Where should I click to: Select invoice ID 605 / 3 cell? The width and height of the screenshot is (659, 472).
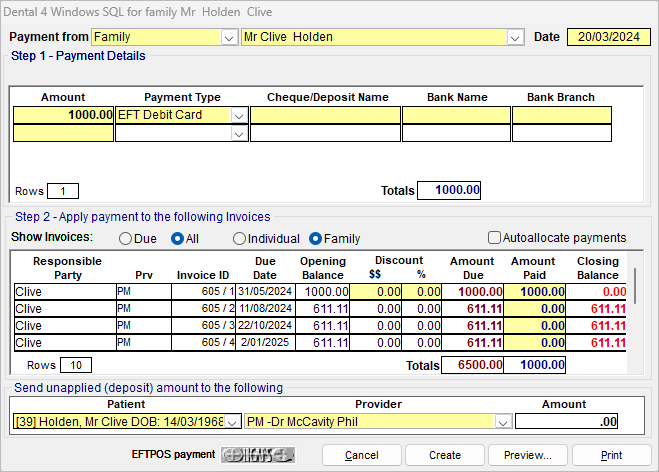[203, 326]
